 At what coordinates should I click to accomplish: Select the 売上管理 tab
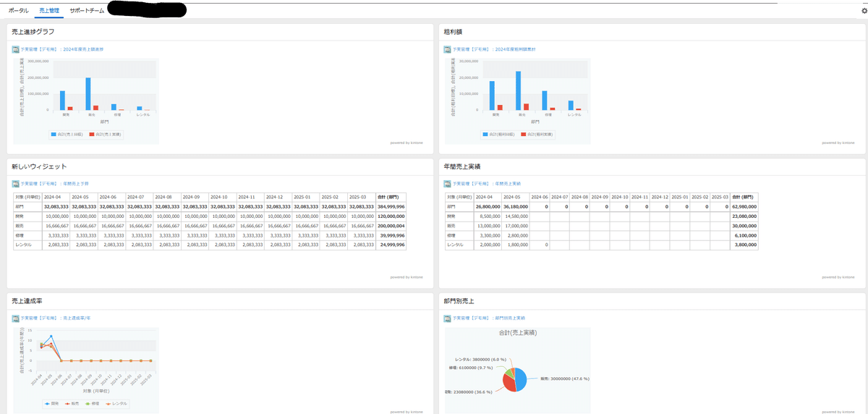49,11
